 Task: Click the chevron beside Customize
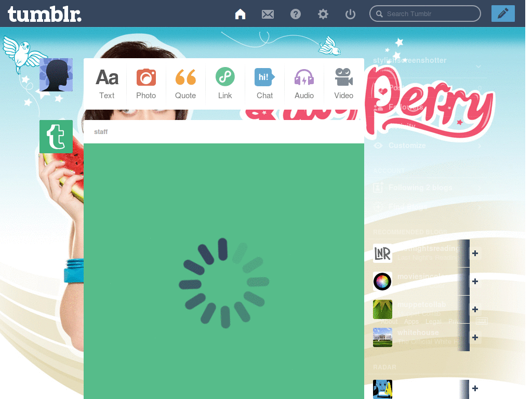click(480, 146)
